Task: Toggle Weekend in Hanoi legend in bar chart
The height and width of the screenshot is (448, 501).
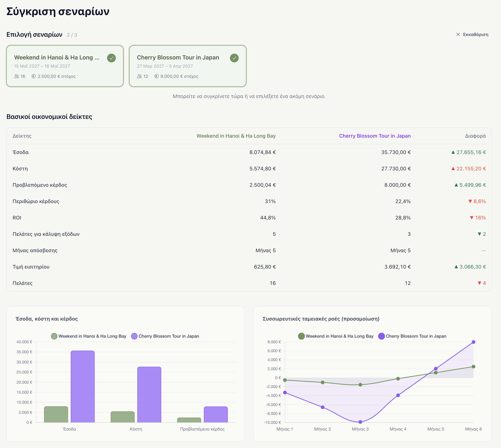Action: click(x=89, y=336)
